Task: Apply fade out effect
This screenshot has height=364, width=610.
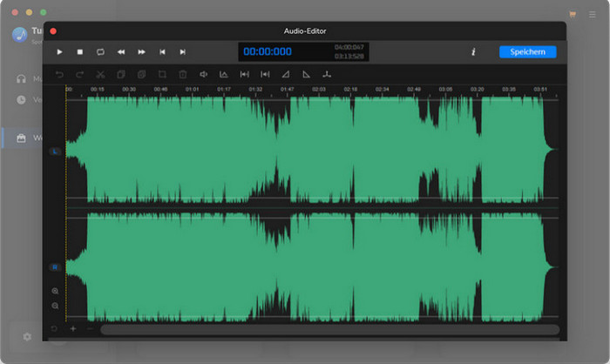Action: 306,74
